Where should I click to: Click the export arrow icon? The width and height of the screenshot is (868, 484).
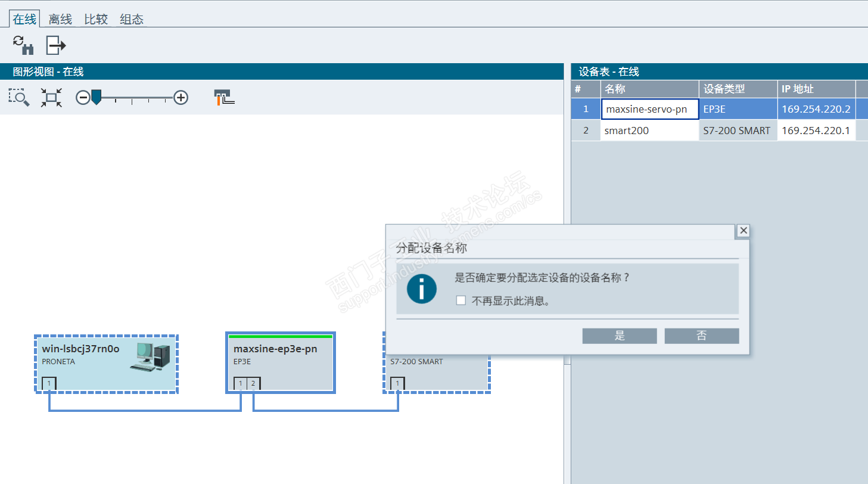click(x=56, y=45)
